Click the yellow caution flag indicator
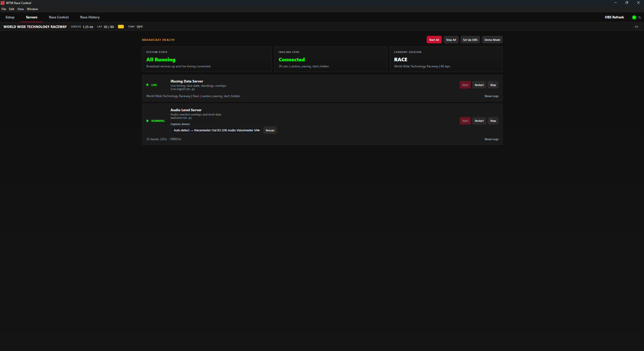 [x=121, y=27]
